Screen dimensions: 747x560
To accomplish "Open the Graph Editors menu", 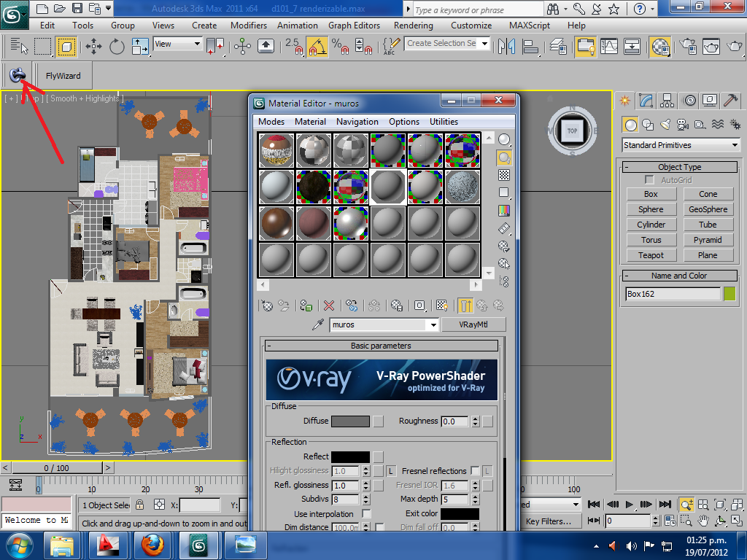I will click(x=354, y=26).
